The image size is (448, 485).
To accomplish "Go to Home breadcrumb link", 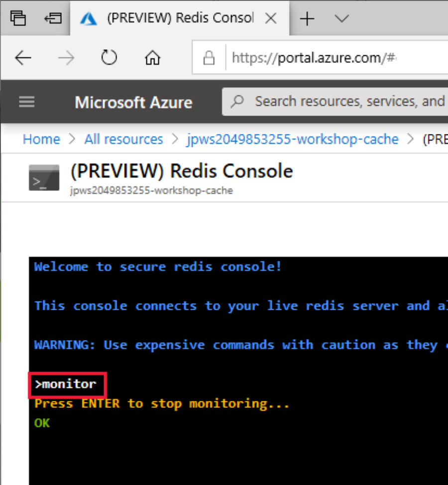I will coord(41,139).
